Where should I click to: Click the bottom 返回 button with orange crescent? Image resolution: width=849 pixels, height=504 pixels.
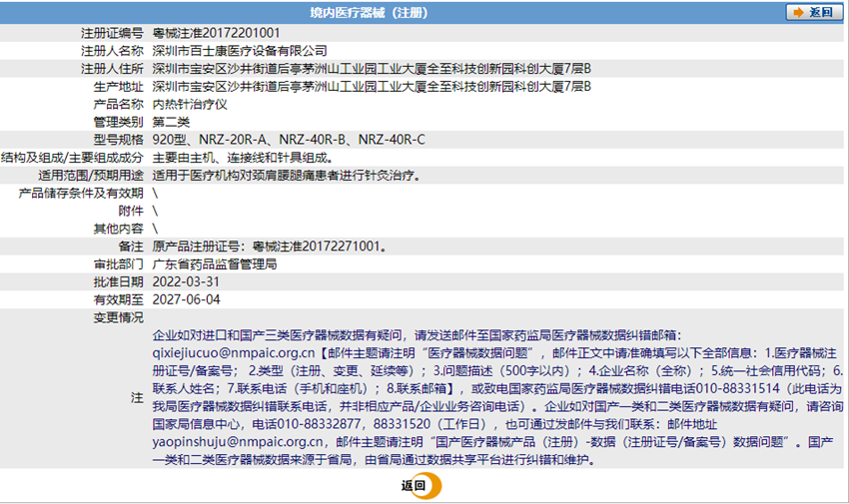(422, 485)
